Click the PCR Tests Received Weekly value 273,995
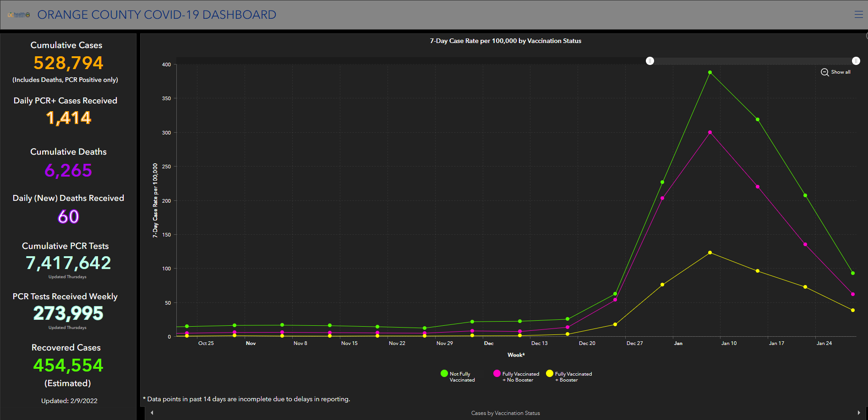The width and height of the screenshot is (868, 420). (68, 313)
